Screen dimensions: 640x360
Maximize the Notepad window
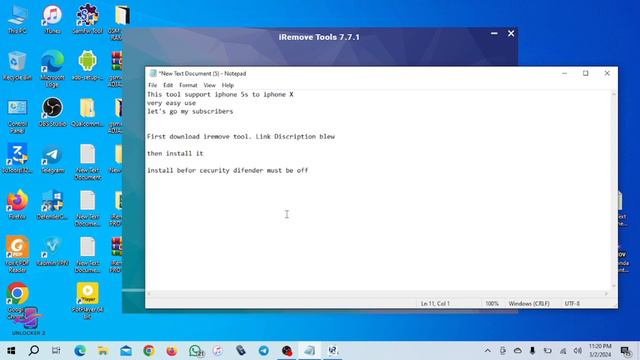(x=586, y=73)
